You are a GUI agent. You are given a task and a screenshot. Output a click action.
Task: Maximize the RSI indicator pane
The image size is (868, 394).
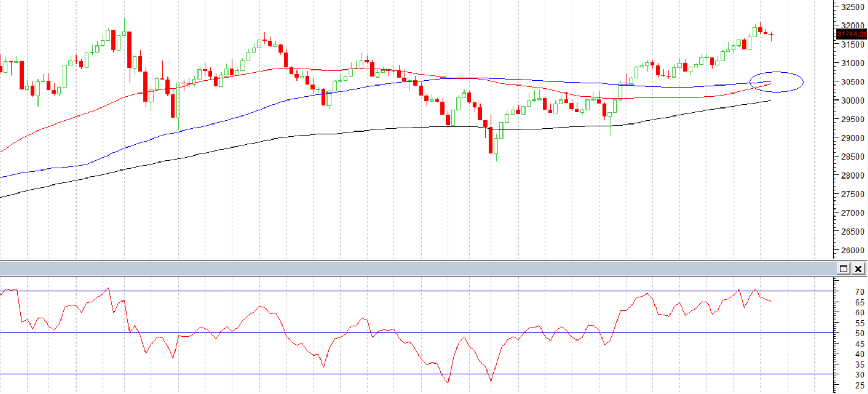point(844,269)
